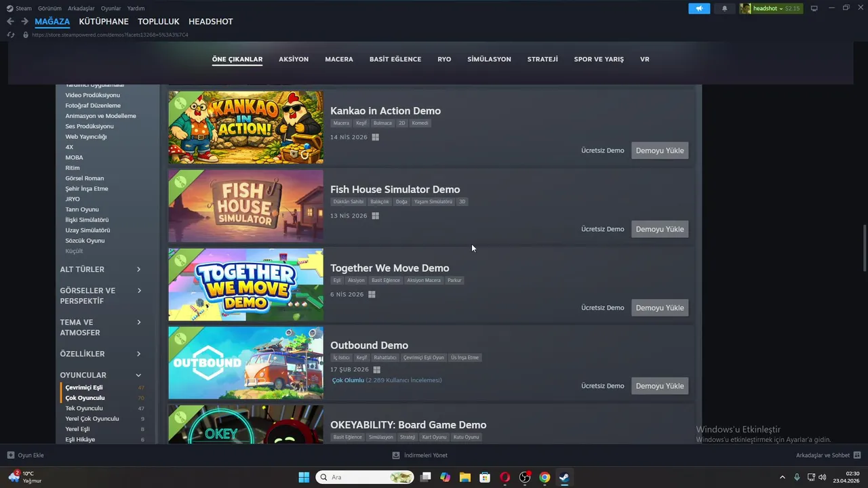
Task: Open the Kankao in Action thumbnail
Action: 245,127
